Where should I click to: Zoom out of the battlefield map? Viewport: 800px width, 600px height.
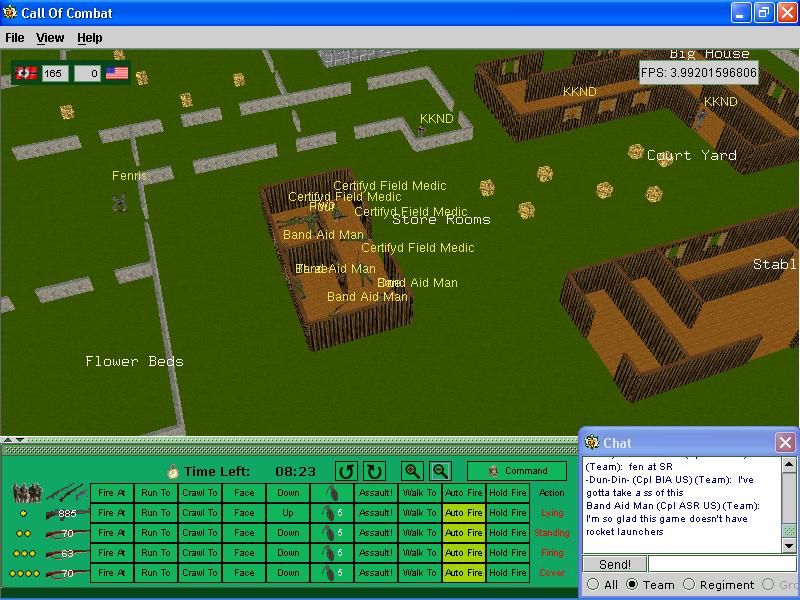click(x=440, y=471)
